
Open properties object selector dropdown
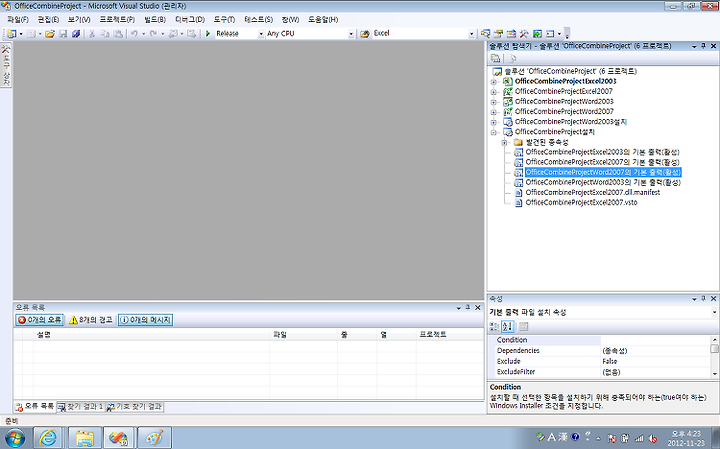tap(714, 312)
